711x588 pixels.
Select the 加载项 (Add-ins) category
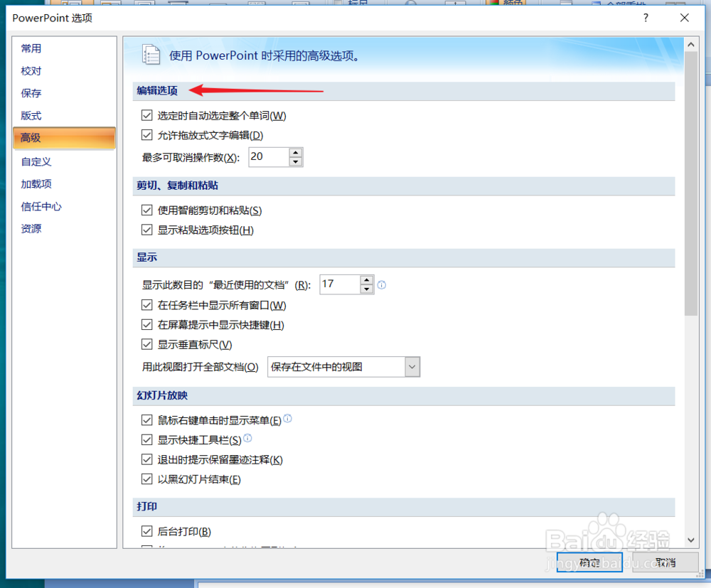(64, 184)
